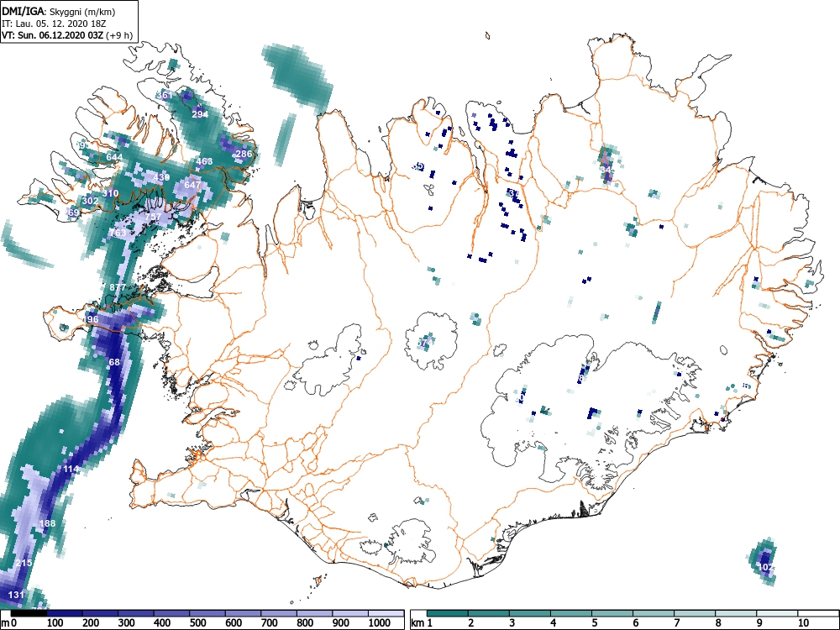Image resolution: width=840 pixels, height=630 pixels.
Task: Select the 3–4 km teal legend swatch
Action: 530,613
